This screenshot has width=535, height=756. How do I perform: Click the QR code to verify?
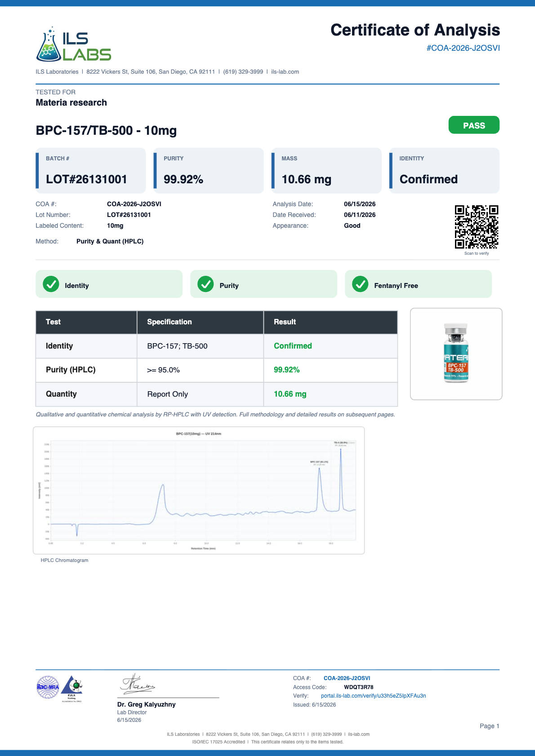point(477,227)
